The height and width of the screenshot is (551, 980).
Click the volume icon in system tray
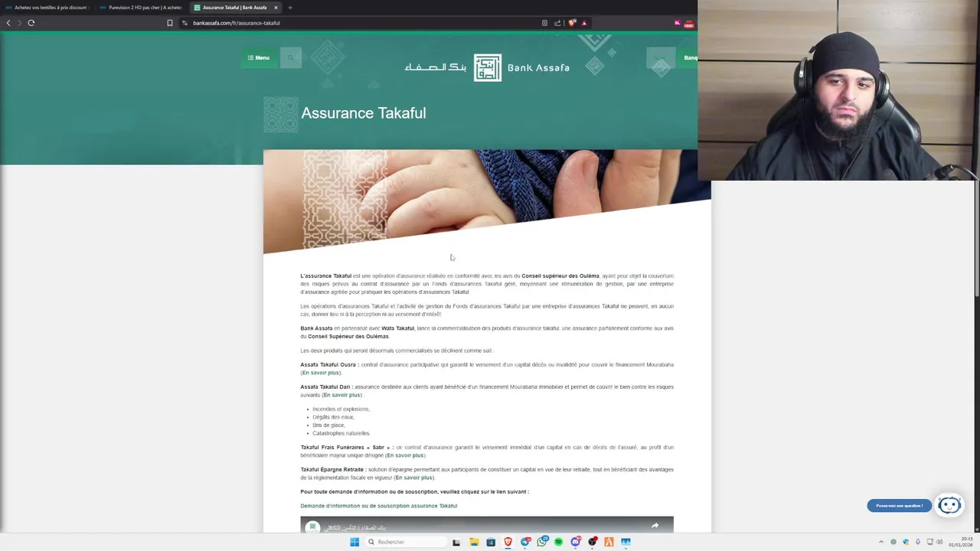(x=939, y=542)
